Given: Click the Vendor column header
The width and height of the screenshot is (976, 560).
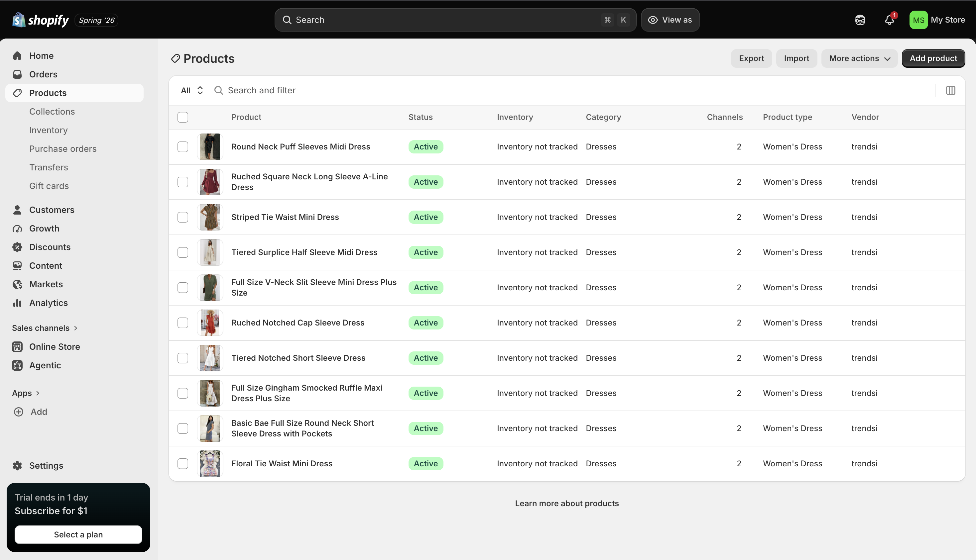Looking at the screenshot, I should pos(865,117).
